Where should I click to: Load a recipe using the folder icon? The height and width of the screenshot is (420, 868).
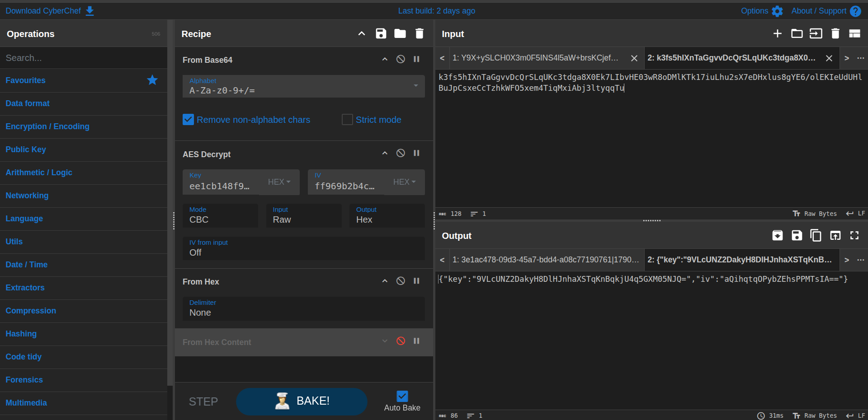click(400, 33)
